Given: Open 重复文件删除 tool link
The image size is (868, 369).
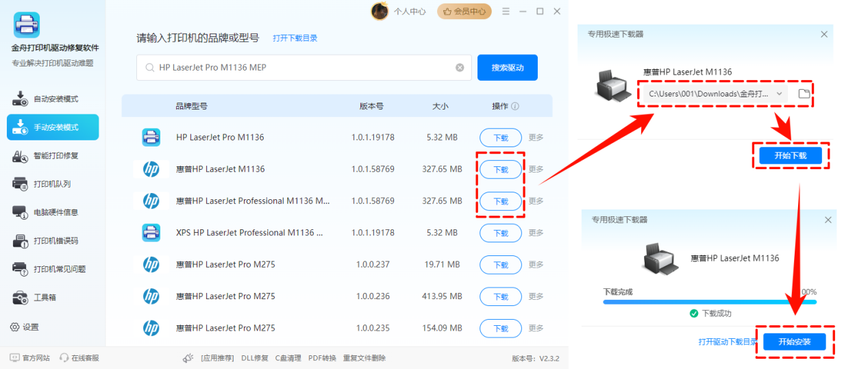Looking at the screenshot, I should [364, 358].
